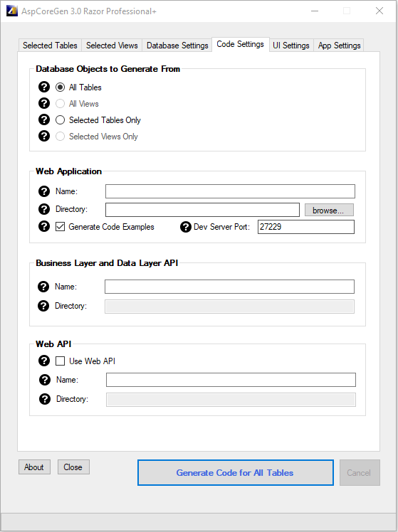
Task: Switch to the Selected Views tab
Action: tap(112, 46)
